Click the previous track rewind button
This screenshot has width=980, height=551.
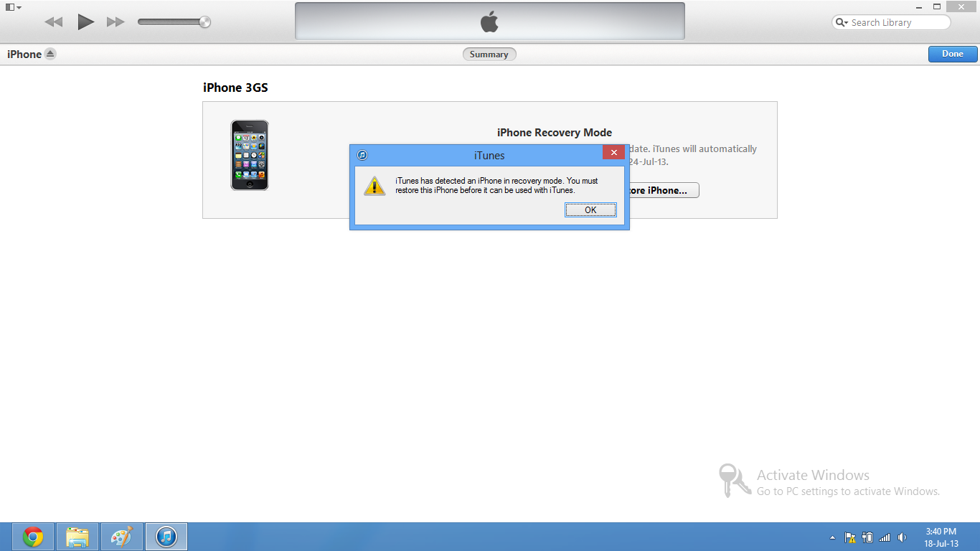(x=54, y=22)
